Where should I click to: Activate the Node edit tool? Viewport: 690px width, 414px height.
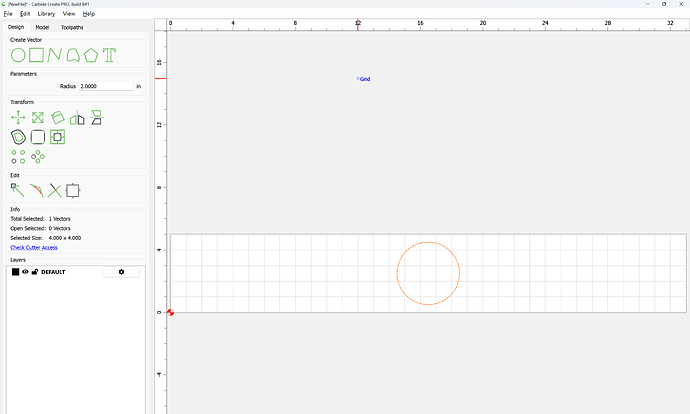18,191
